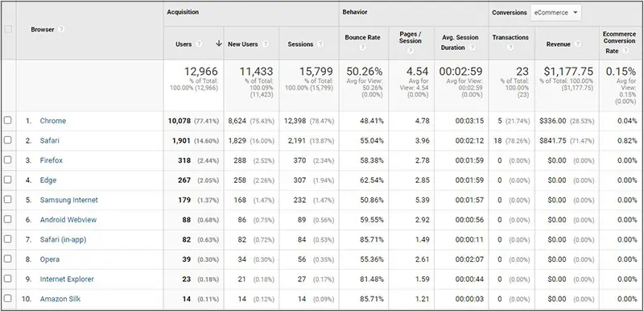Viewport: 644px width, 311px height.
Task: Open the Internet Explorer link
Action: click(x=67, y=280)
